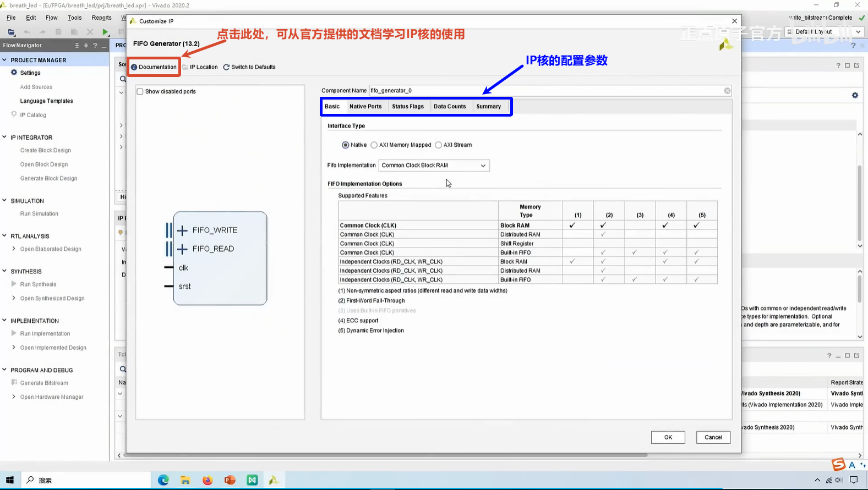Click Cancel in the Customize IP dialog
Image resolution: width=868 pixels, height=490 pixels.
713,437
